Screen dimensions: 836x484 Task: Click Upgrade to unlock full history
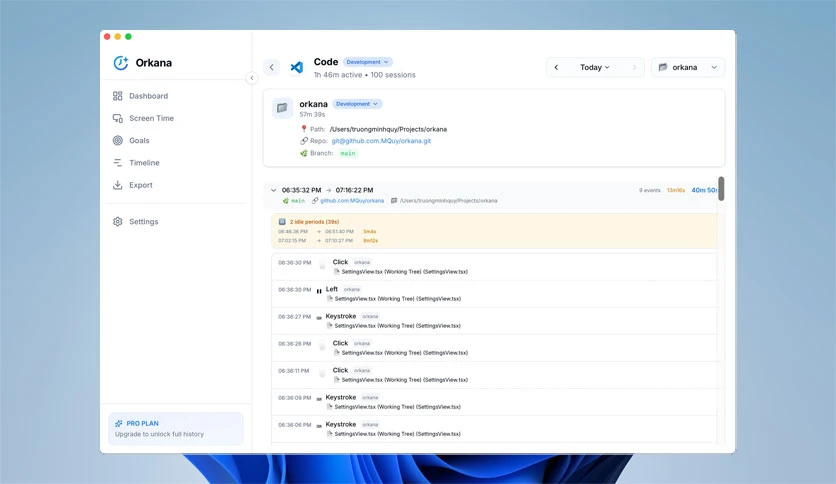159,434
